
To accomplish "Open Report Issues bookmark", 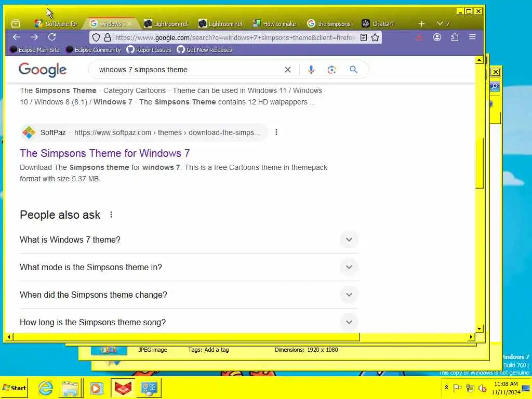I will pyautogui.click(x=149, y=50).
